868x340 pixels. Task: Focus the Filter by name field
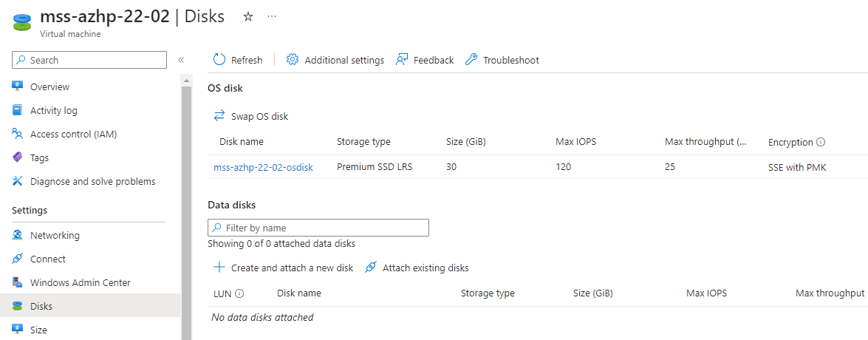click(x=318, y=228)
